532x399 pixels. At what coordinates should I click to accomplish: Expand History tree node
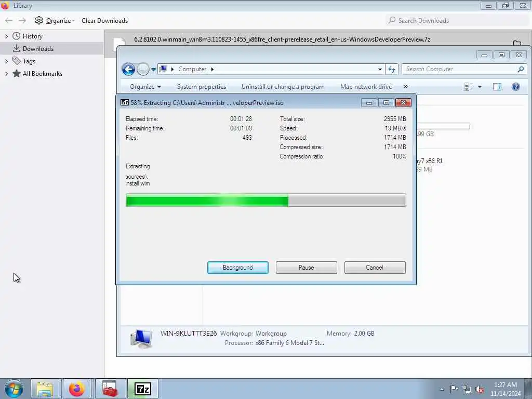click(6, 36)
